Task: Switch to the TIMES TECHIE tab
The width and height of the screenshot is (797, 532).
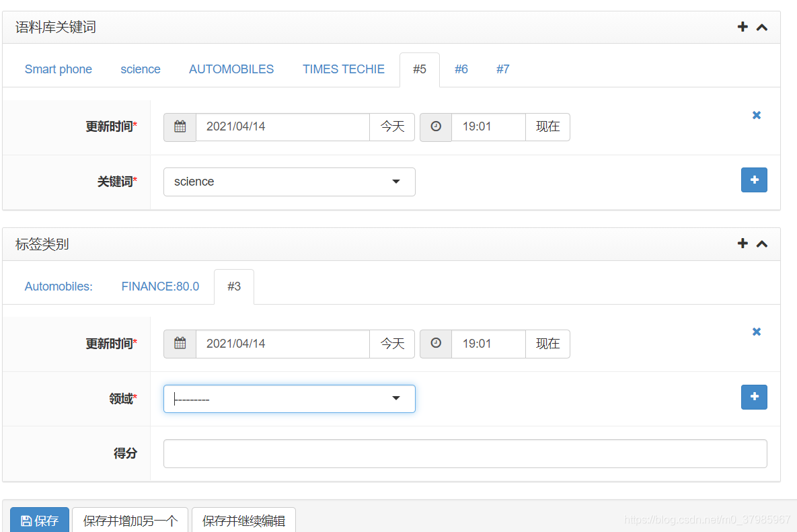Action: pos(344,70)
